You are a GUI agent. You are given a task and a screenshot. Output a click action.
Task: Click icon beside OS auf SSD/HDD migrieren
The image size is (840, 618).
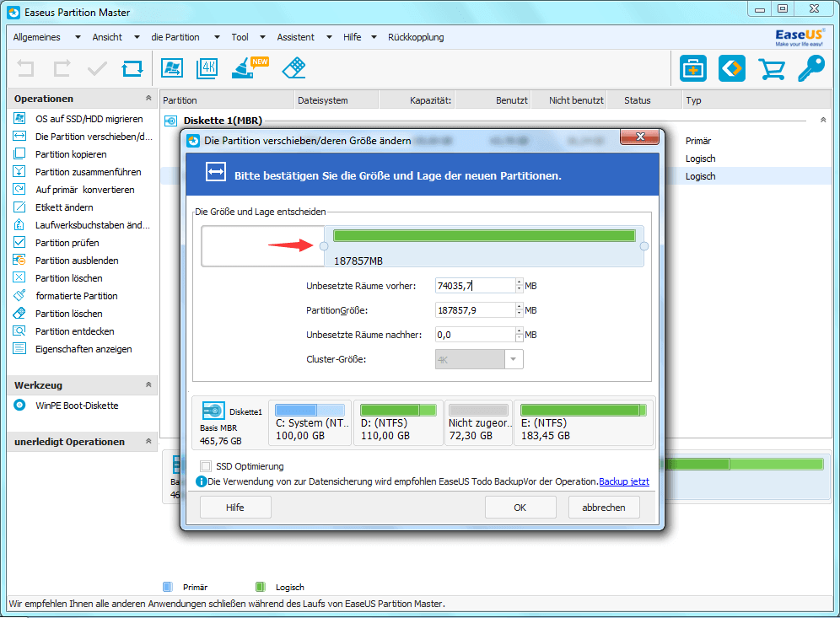pos(19,118)
